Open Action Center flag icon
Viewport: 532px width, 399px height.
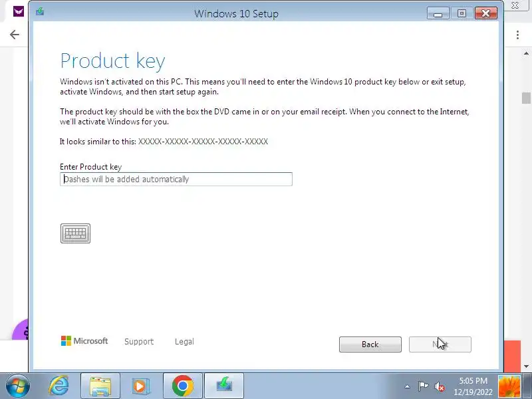pos(423,386)
